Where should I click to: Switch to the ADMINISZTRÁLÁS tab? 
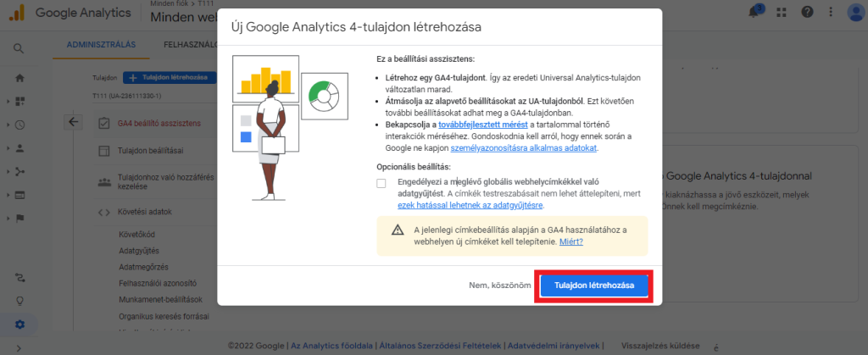[x=102, y=45]
